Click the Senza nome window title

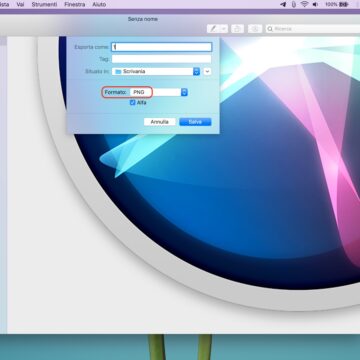(143, 19)
